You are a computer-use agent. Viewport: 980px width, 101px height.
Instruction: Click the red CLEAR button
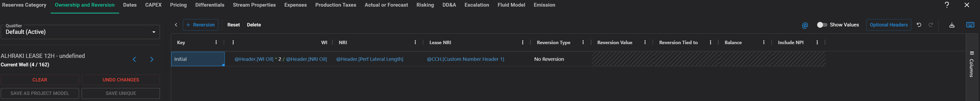40,80
